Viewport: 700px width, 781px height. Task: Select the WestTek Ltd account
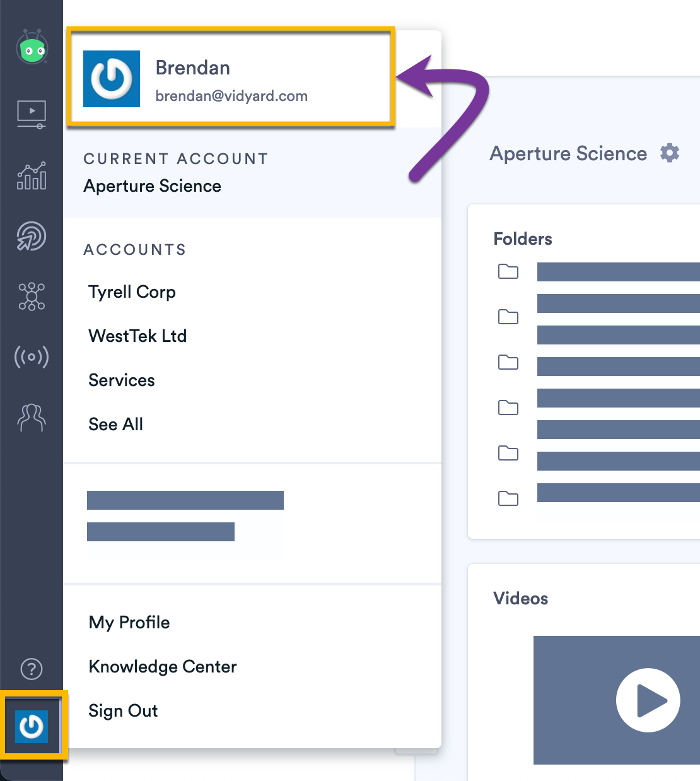point(137,336)
